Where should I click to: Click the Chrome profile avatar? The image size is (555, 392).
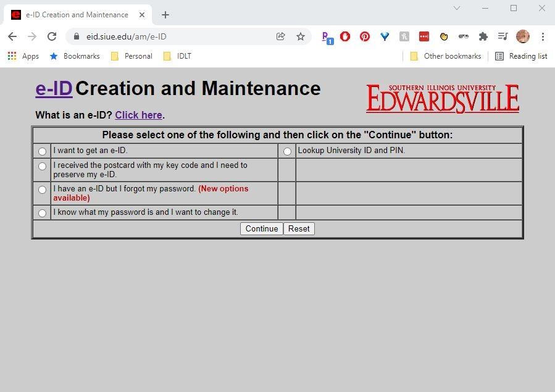coord(523,36)
